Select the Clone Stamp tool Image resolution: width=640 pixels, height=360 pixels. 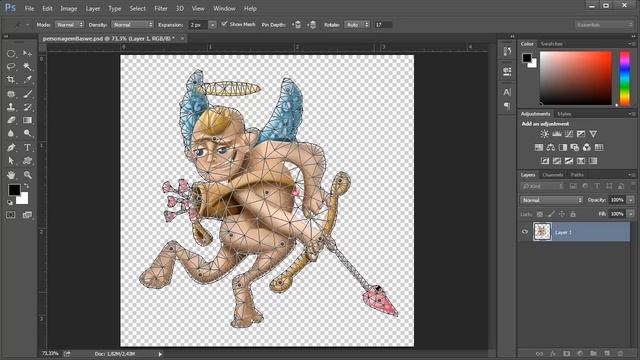tap(11, 107)
